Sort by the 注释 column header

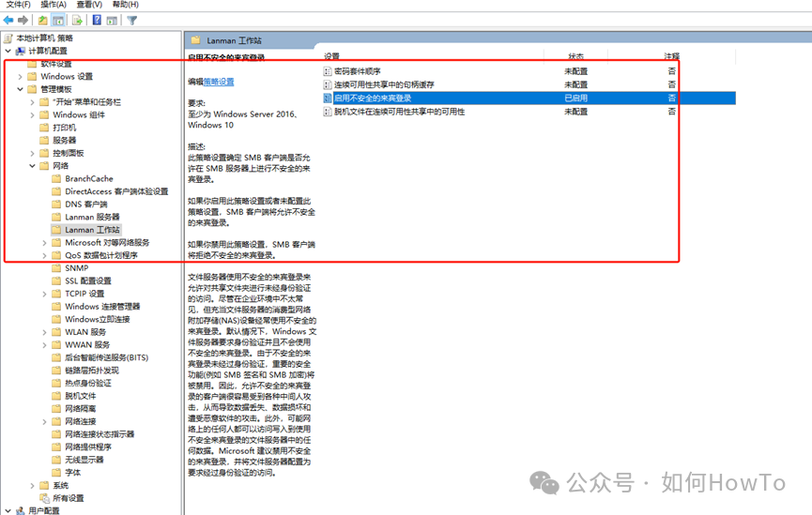point(672,56)
